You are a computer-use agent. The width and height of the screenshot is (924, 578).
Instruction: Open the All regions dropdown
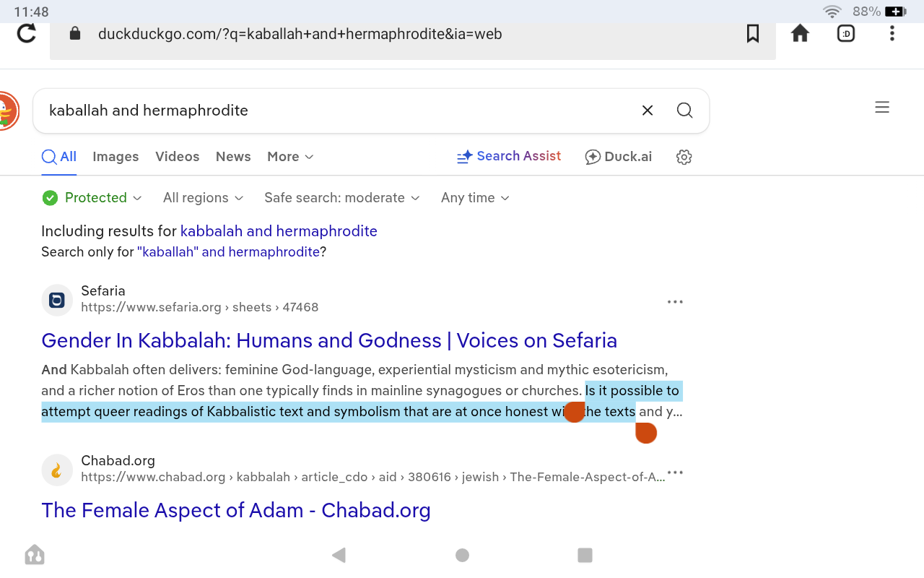pyautogui.click(x=203, y=198)
